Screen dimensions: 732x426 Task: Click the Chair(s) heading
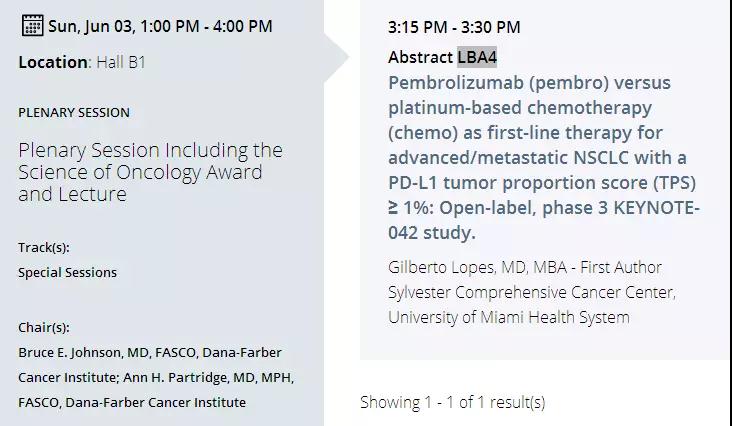coord(44,327)
